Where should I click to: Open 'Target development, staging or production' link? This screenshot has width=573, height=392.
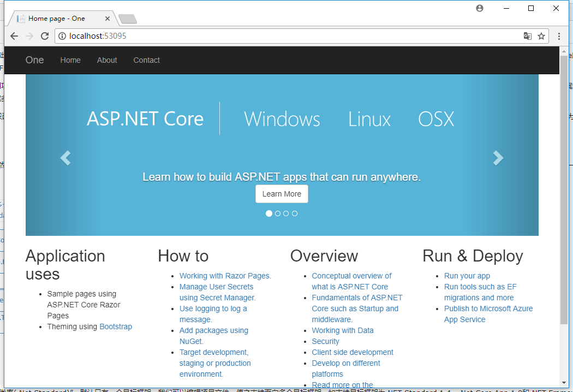coord(215,363)
